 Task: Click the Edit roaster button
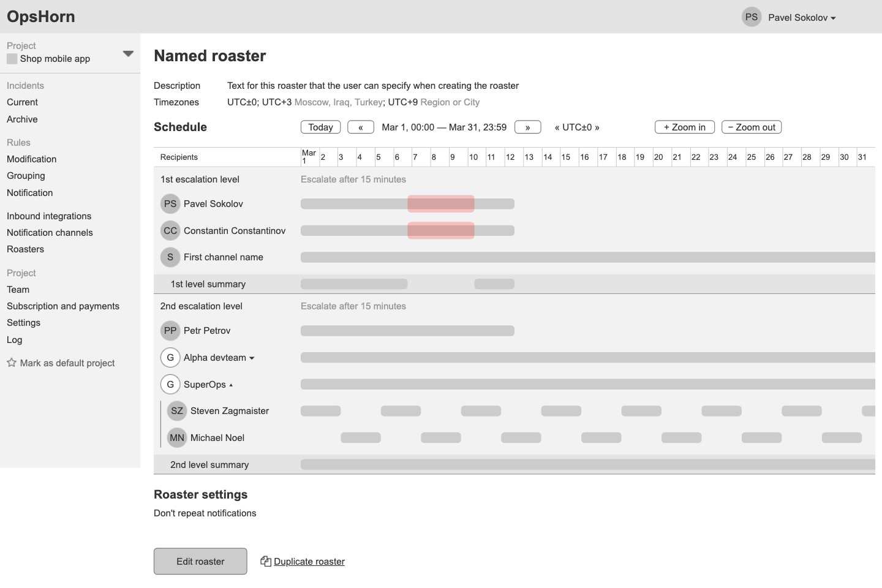pos(200,562)
